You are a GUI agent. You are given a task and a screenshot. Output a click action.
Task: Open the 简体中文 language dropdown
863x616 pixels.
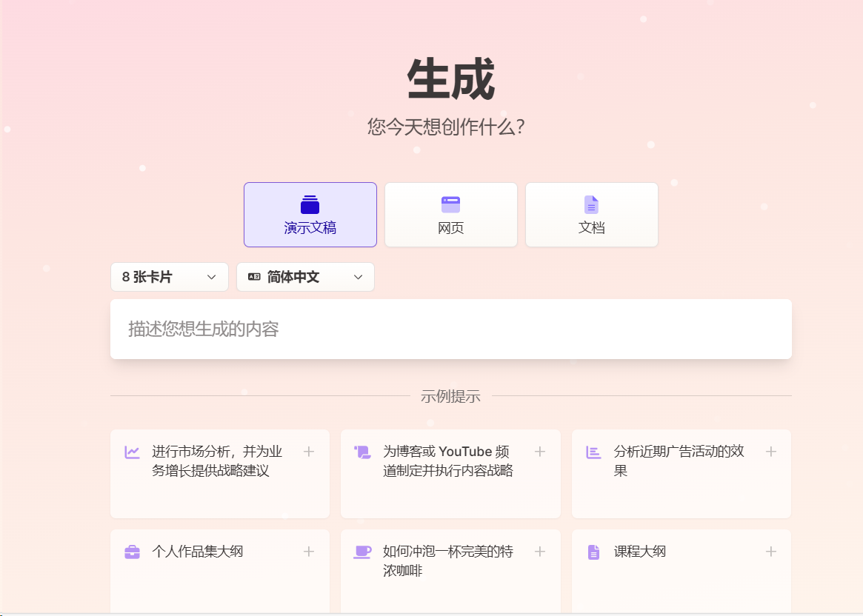[304, 277]
